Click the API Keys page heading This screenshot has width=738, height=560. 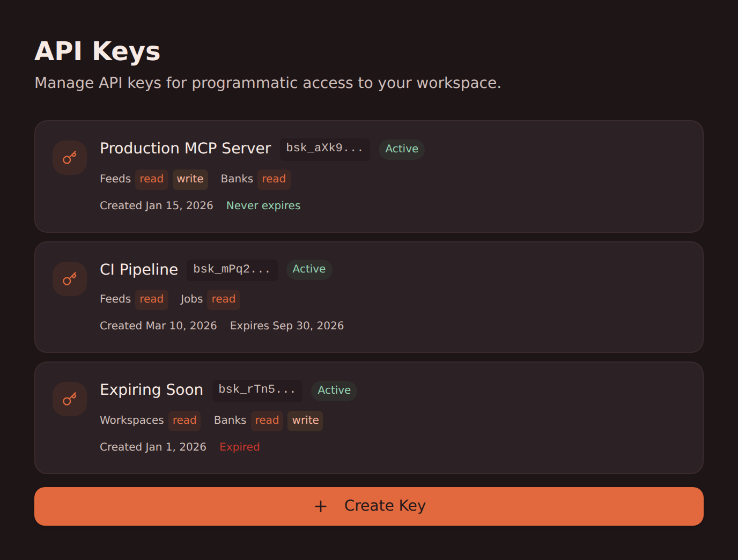(x=98, y=51)
